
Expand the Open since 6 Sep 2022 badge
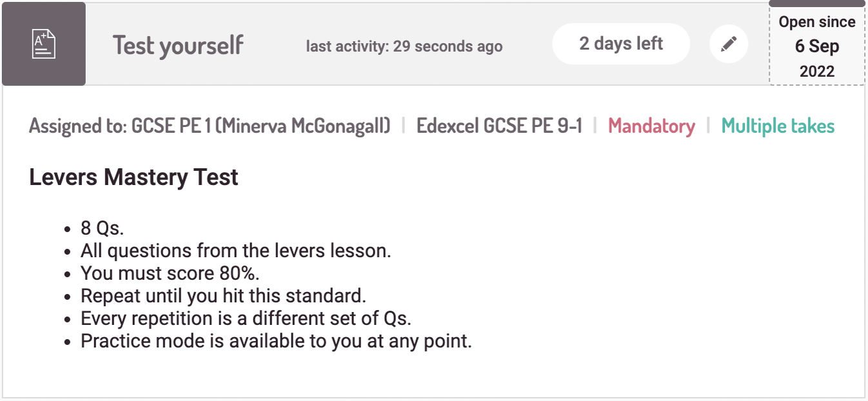816,44
